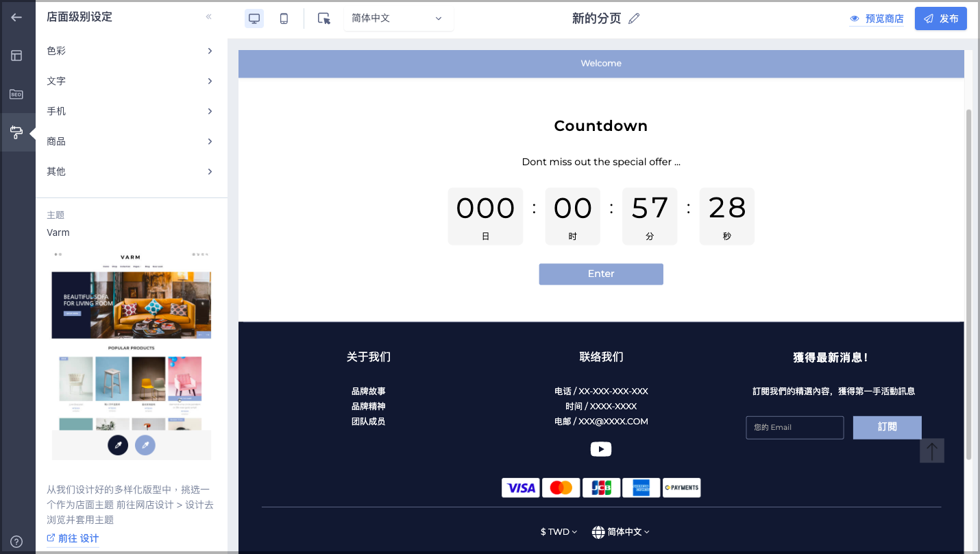Image resolution: width=980 pixels, height=554 pixels.
Task: Click the 预览商店 preview link
Action: [877, 19]
